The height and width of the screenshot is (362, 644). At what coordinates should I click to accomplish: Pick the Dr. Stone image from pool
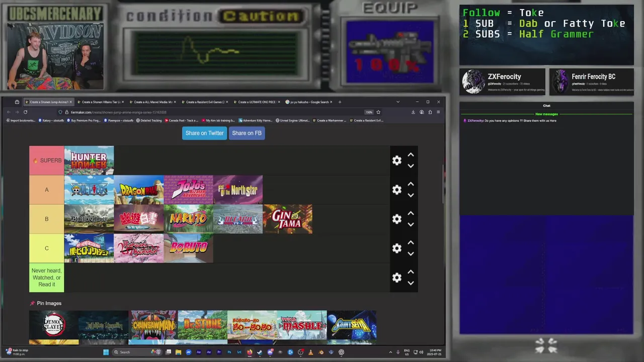click(203, 325)
